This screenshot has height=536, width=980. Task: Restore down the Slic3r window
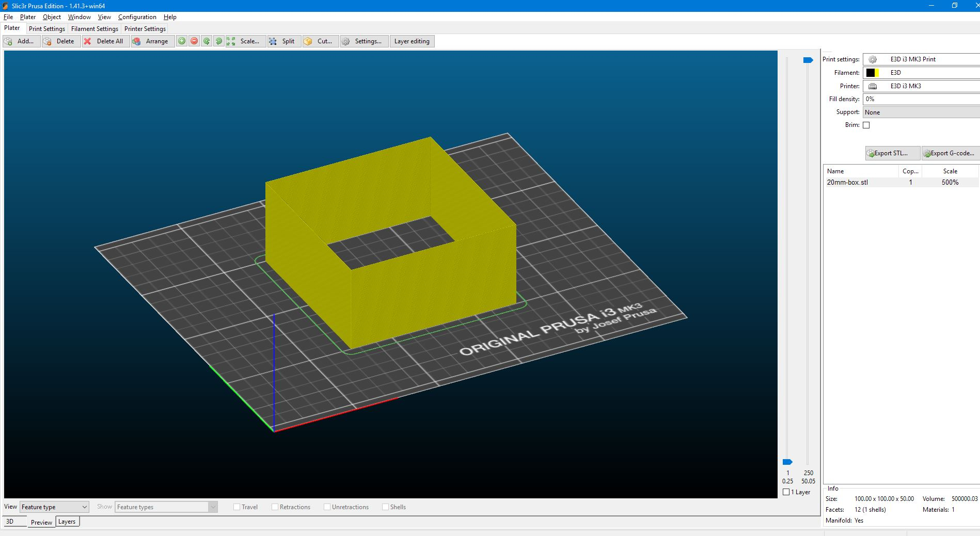[x=955, y=6]
